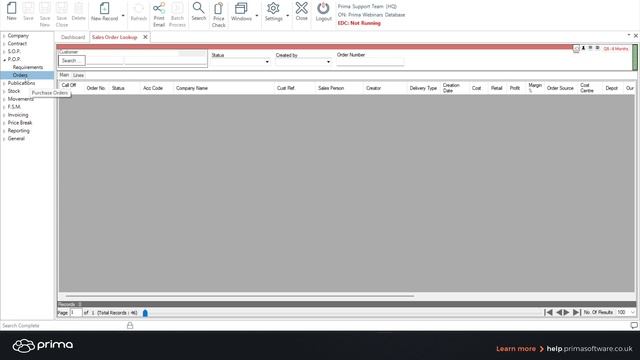Click the pin icon in filter header
Viewport: 640px width, 360px height.
pos(583,48)
